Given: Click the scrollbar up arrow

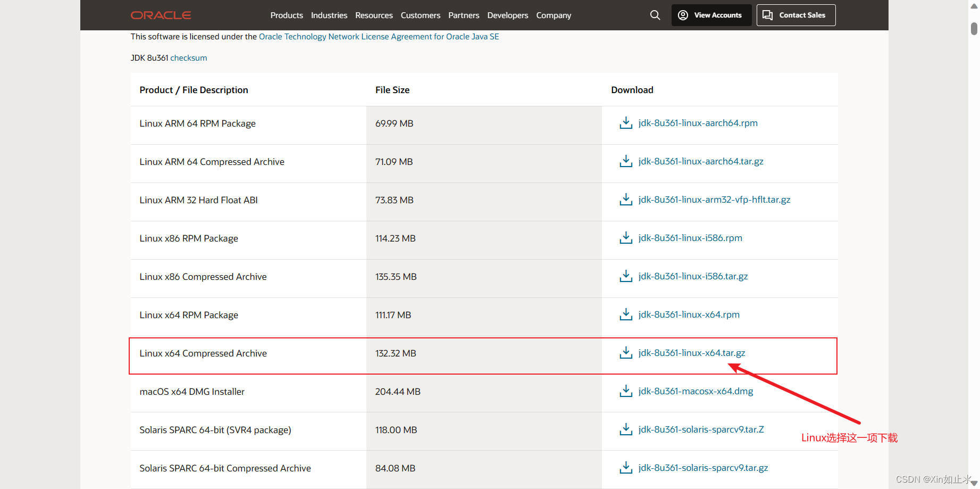Looking at the screenshot, I should (x=974, y=6).
